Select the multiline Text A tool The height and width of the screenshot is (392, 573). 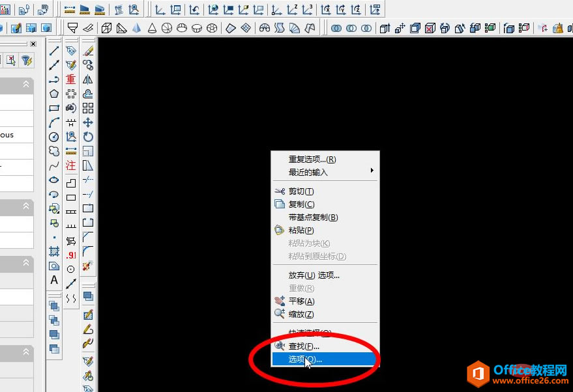pyautogui.click(x=54, y=280)
